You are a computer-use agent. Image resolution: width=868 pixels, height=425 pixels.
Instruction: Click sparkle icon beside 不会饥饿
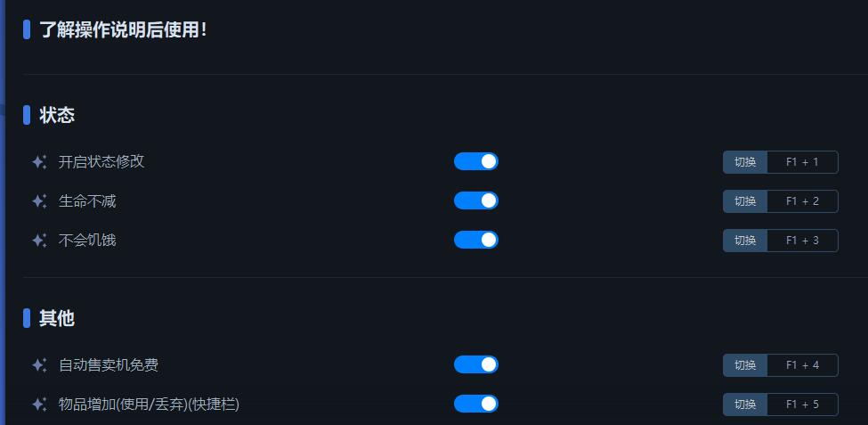(x=39, y=241)
